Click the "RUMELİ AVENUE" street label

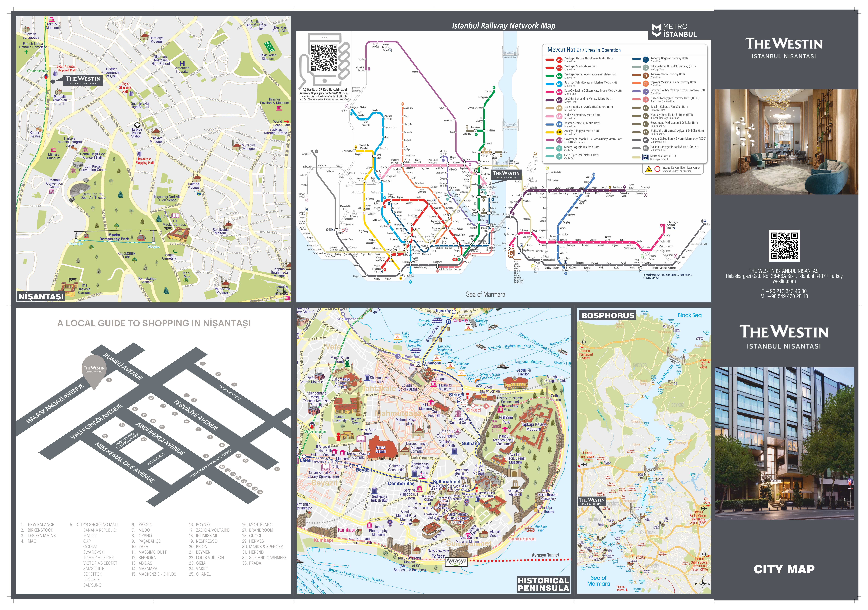(x=123, y=367)
